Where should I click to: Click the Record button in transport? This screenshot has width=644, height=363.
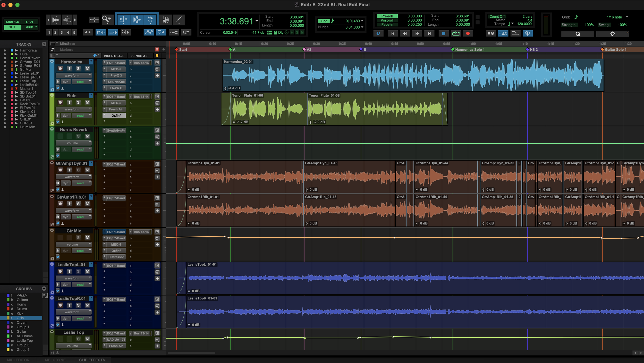pyautogui.click(x=468, y=33)
